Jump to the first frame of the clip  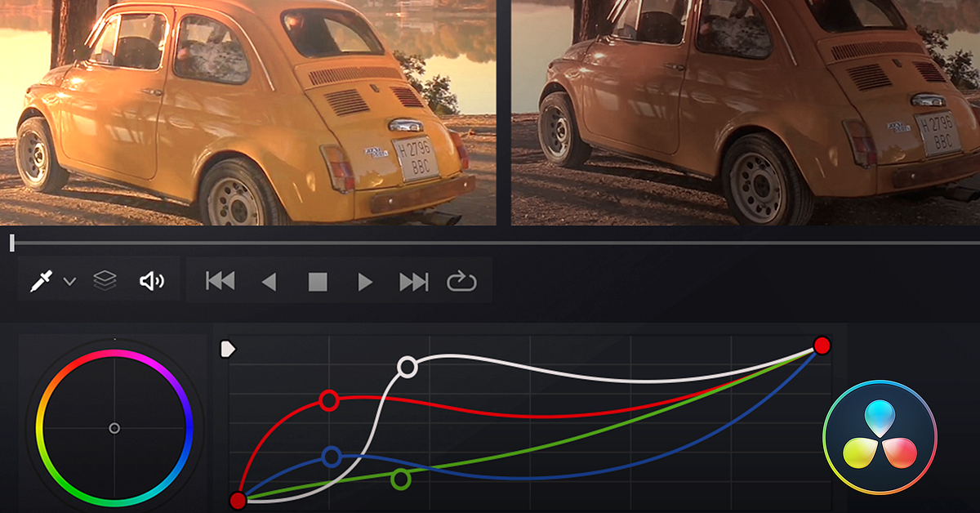click(220, 279)
